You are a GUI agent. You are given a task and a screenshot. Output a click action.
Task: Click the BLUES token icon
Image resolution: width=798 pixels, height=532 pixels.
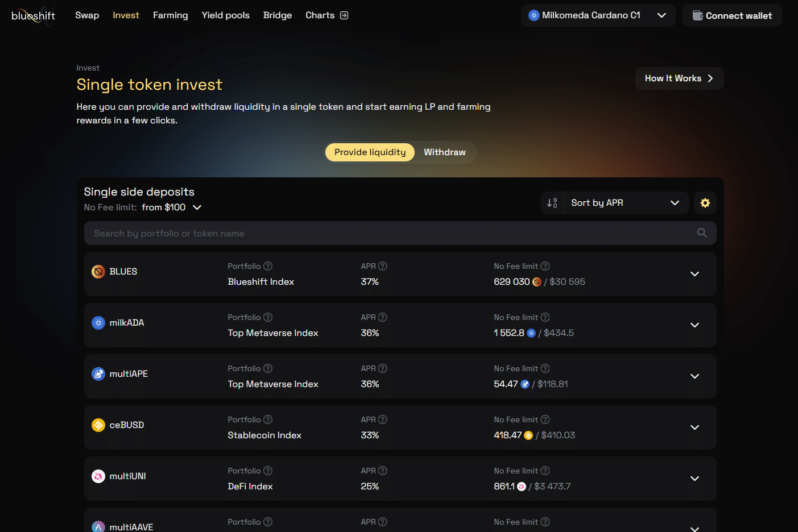pos(98,272)
